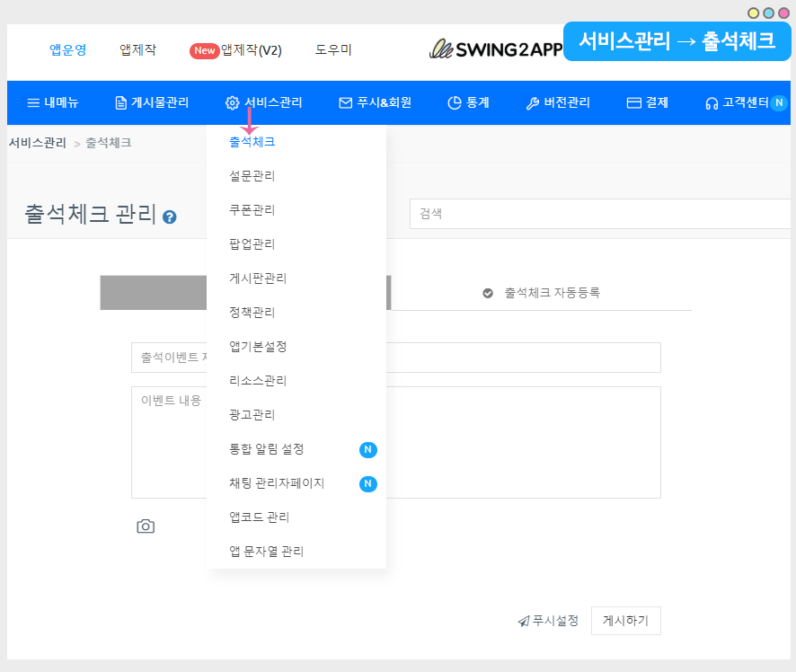Image resolution: width=796 pixels, height=672 pixels.
Task: Click the help question mark icon
Action: [x=170, y=217]
